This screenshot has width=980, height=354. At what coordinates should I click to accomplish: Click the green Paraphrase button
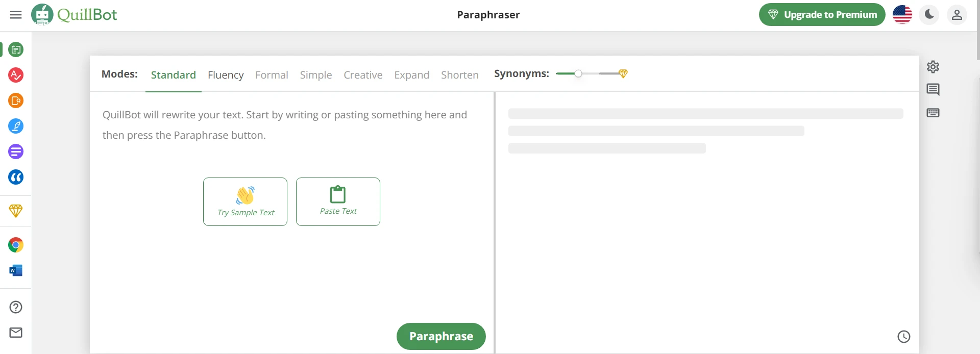(x=441, y=337)
